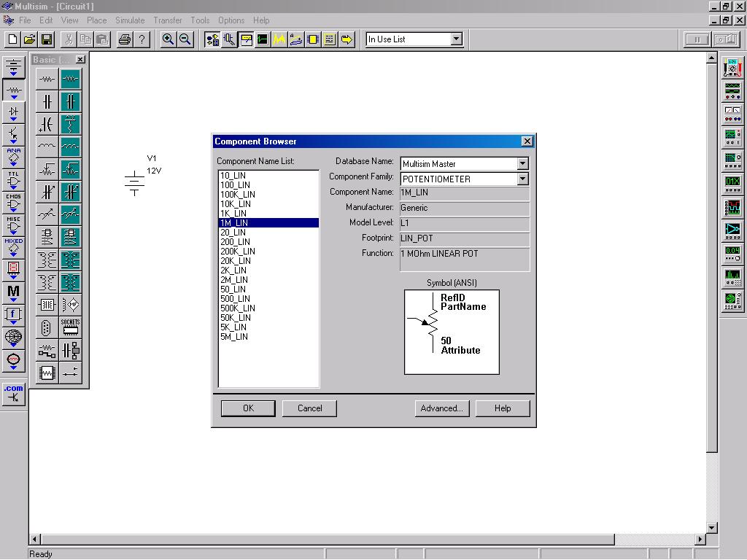Click the question mark help icon

click(142, 39)
